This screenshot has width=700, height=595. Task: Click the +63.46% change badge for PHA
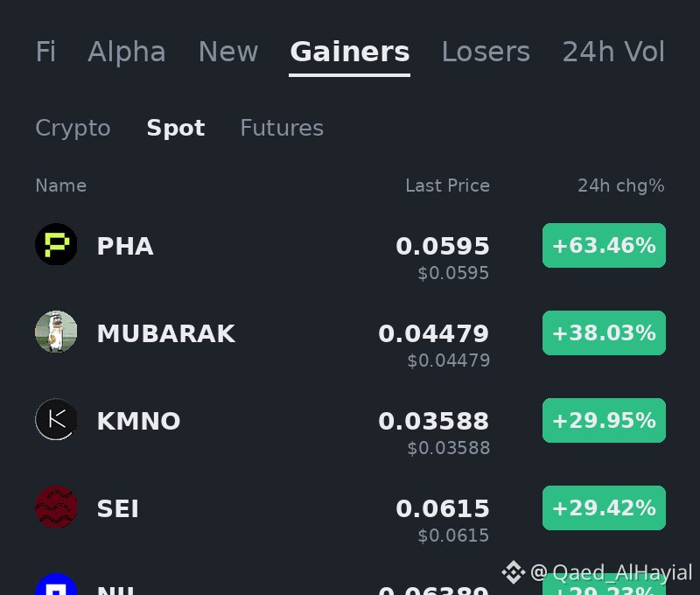pos(604,246)
